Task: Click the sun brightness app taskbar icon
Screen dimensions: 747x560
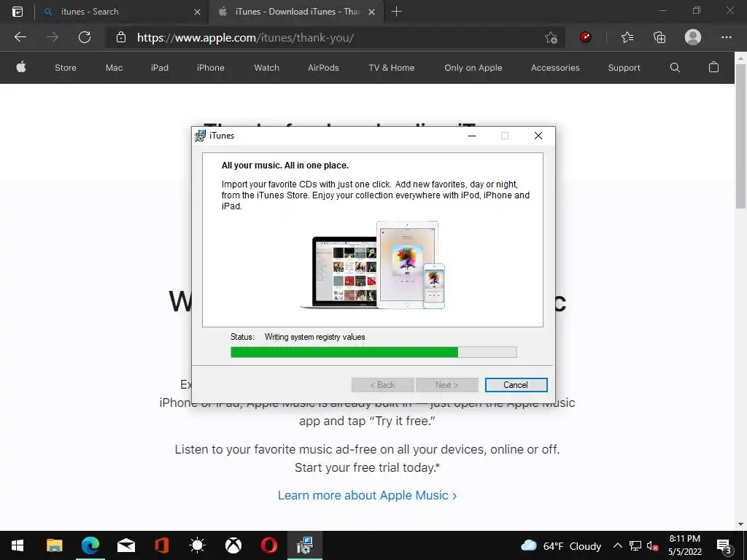Action: point(197,545)
